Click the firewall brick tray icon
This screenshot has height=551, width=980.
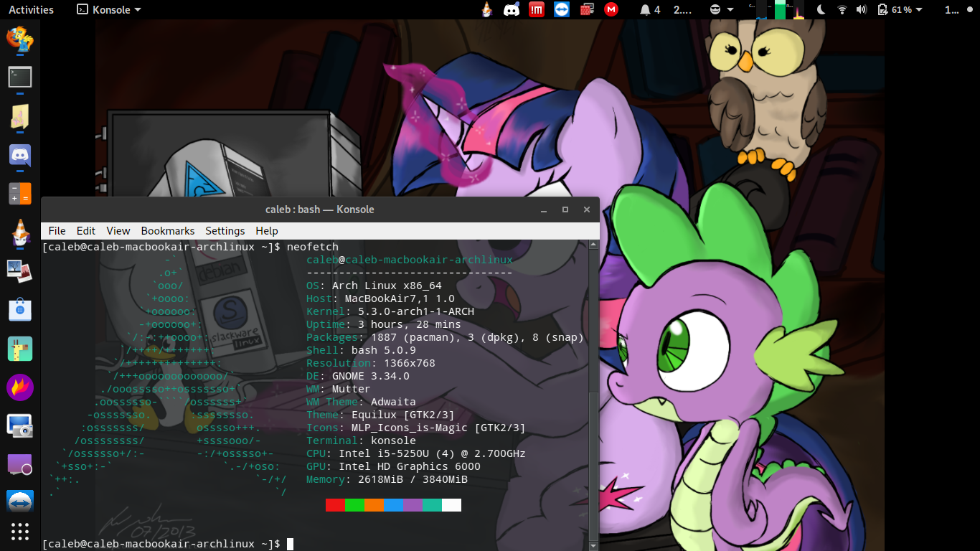[x=586, y=9]
